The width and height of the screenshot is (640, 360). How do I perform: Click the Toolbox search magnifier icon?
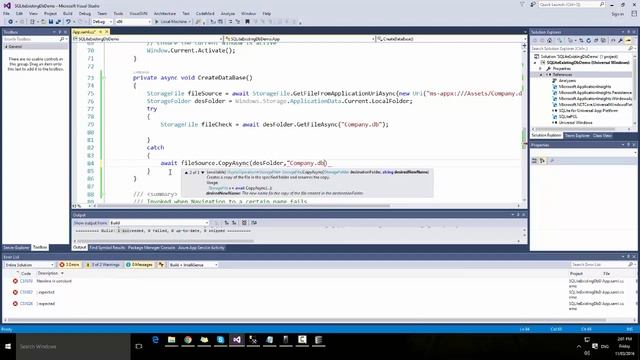(x=62, y=39)
